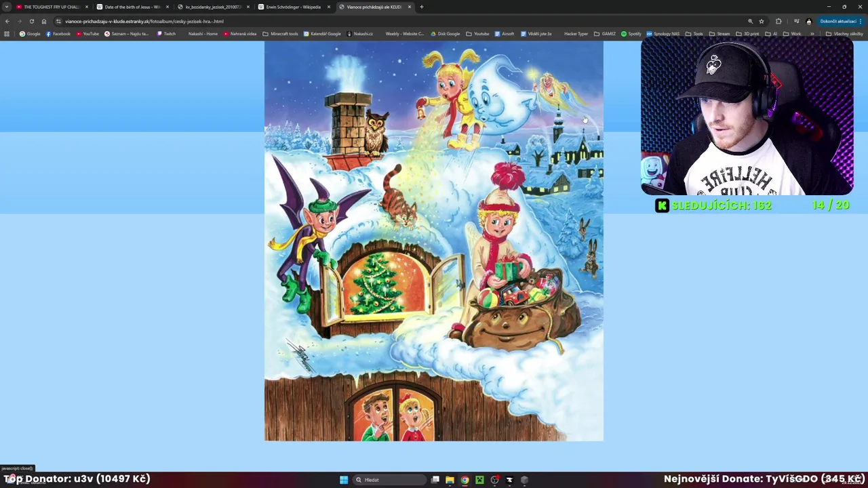Viewport: 868px width, 488px height.
Task: Open the Nakashi - Home bookmark
Action: pyautogui.click(x=202, y=34)
